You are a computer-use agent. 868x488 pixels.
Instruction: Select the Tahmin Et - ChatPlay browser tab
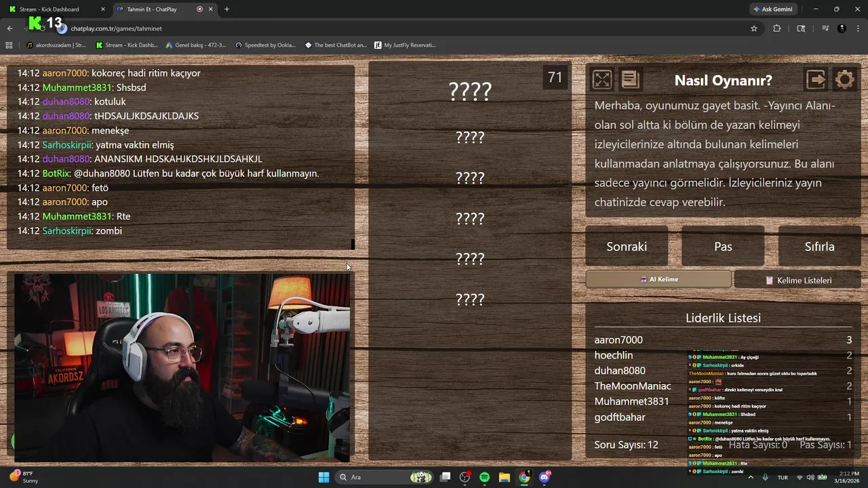[151, 9]
